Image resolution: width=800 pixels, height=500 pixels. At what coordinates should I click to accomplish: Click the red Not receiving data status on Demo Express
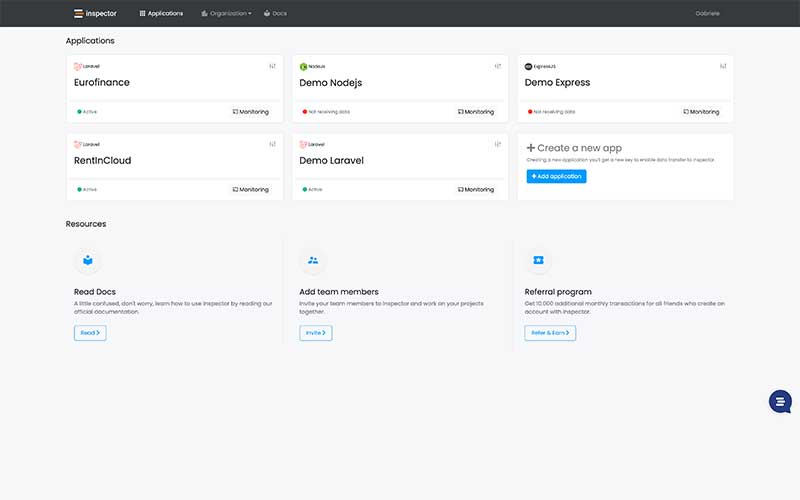(x=552, y=111)
